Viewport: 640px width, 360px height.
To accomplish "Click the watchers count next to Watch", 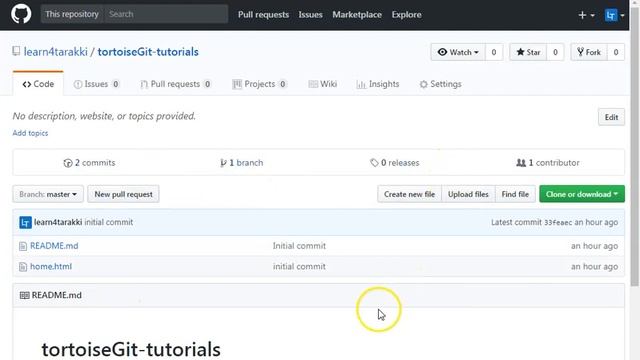I will coord(494,52).
